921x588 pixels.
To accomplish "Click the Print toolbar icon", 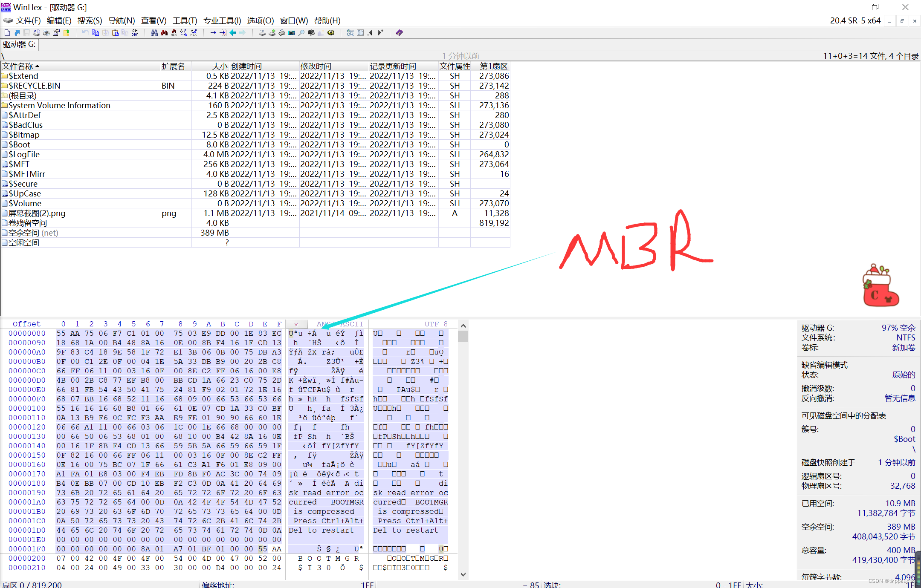I will click(x=46, y=33).
